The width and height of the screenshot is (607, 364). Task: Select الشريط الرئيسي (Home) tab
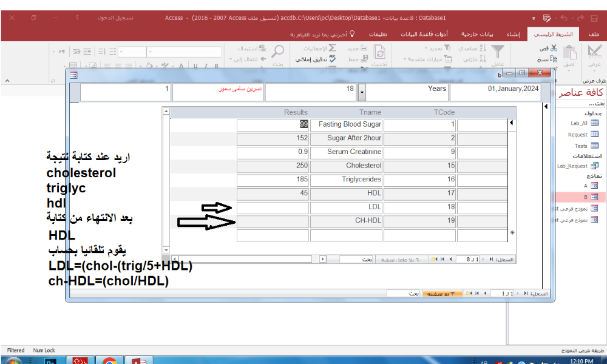553,34
